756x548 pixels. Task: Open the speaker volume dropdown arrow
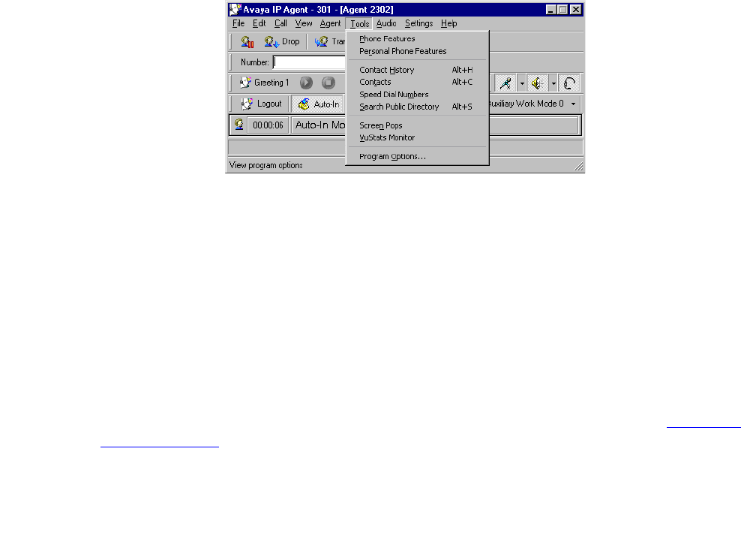(553, 83)
